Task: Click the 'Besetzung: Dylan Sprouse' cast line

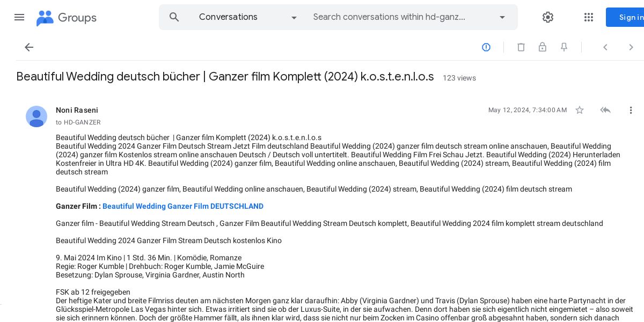Action: [150, 275]
